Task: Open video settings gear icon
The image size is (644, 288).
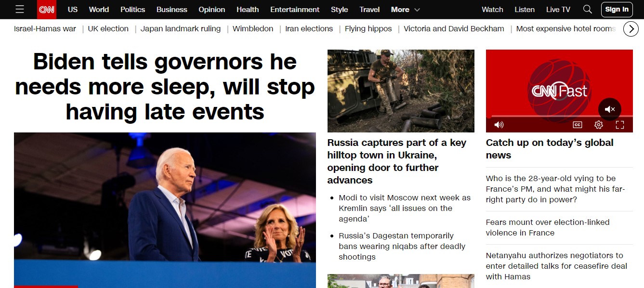Action: (599, 125)
